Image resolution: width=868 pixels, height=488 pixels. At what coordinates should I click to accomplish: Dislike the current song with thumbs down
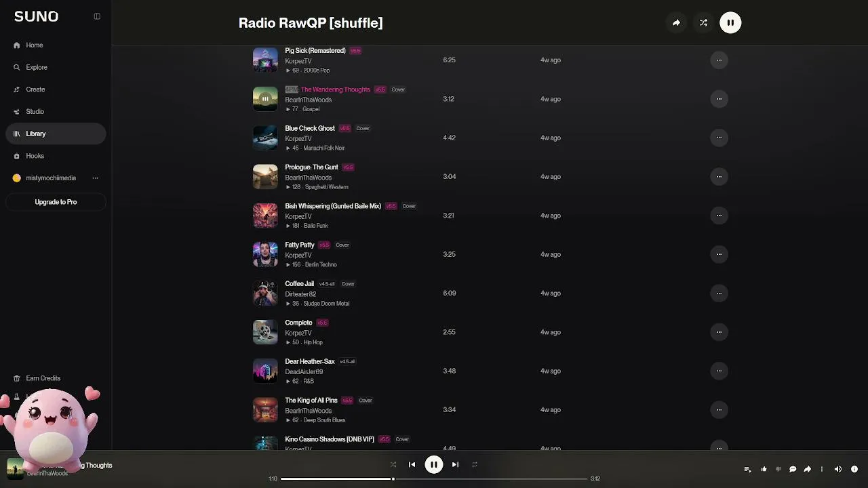pos(778,469)
